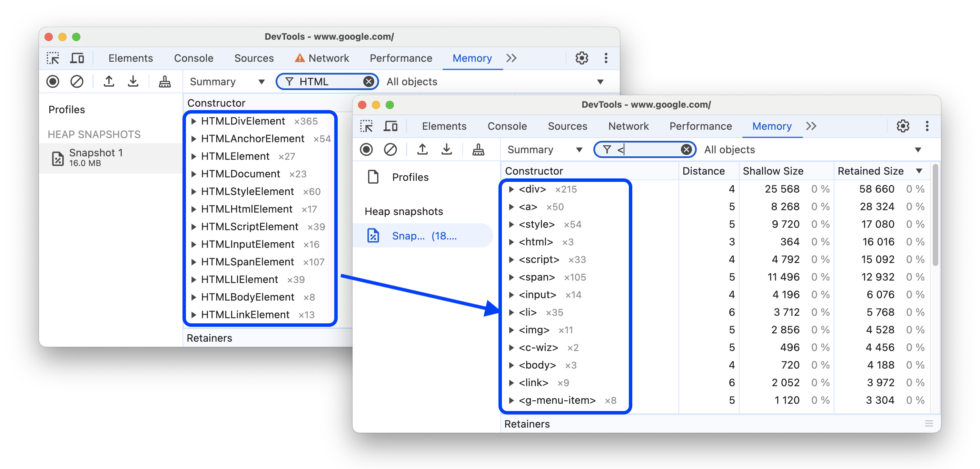This screenshot has width=980, height=469.
Task: Expand the <div> x215 constructor row
Action: 513,188
